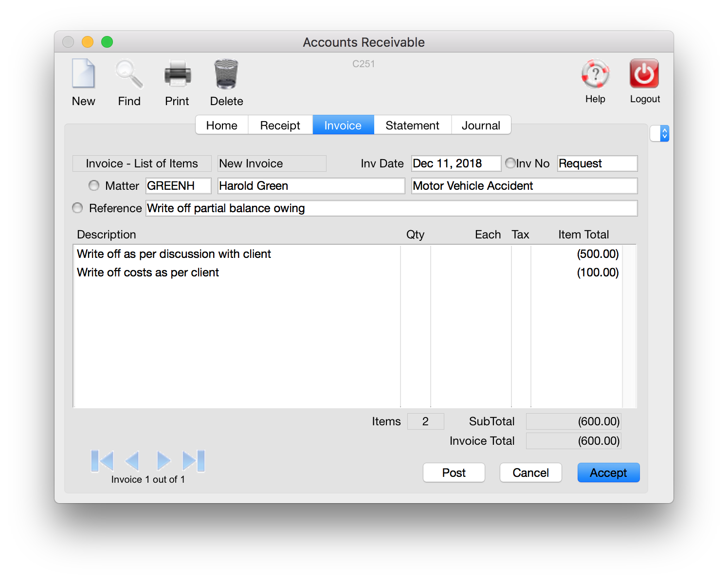
Task: Click the Delete trash can icon
Action: 226,74
